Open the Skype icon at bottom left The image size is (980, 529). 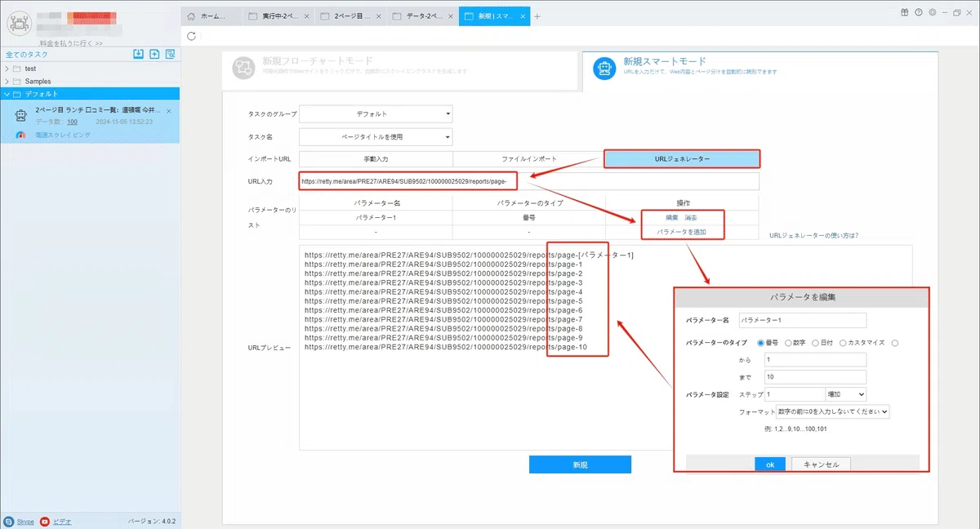pos(9,521)
